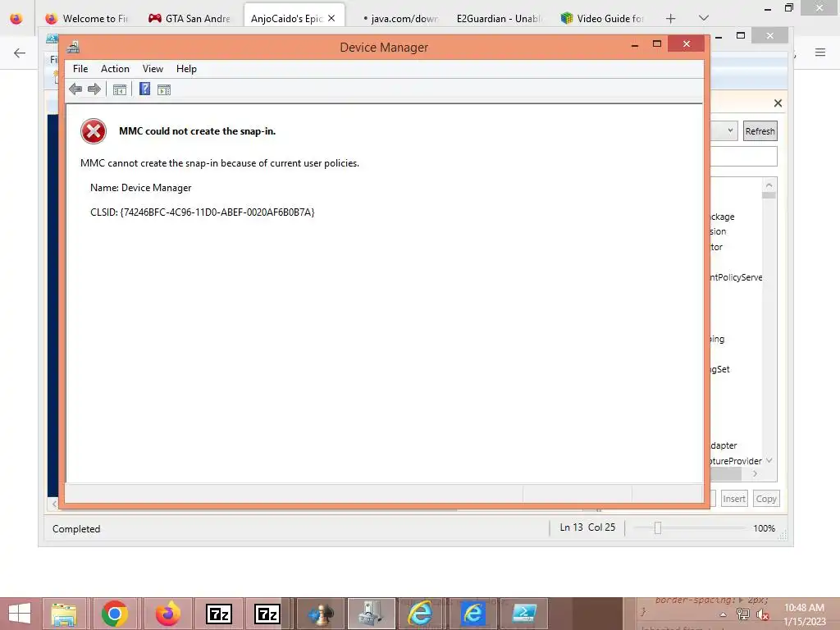Select the CLSID value text

217,212
